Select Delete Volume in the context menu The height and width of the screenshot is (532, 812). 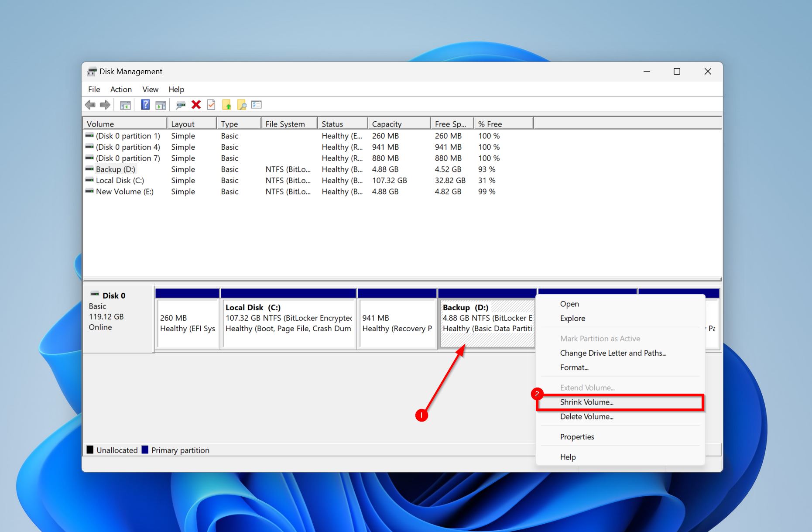pyautogui.click(x=586, y=417)
